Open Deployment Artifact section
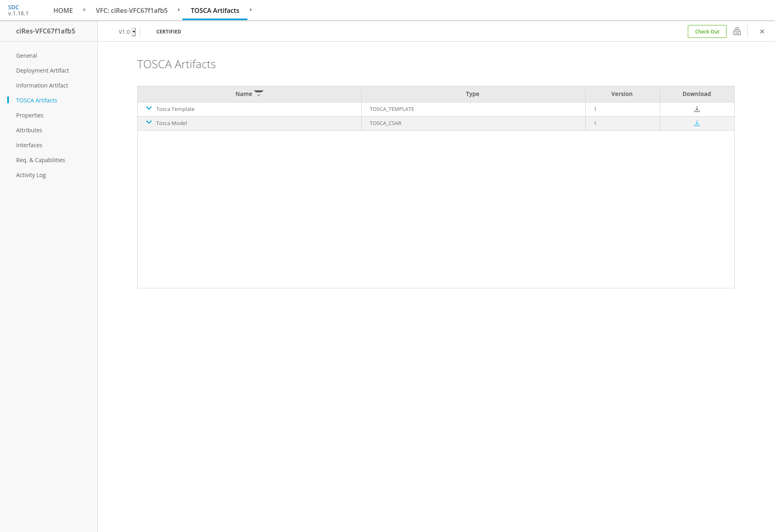This screenshot has width=775, height=532. coord(42,71)
